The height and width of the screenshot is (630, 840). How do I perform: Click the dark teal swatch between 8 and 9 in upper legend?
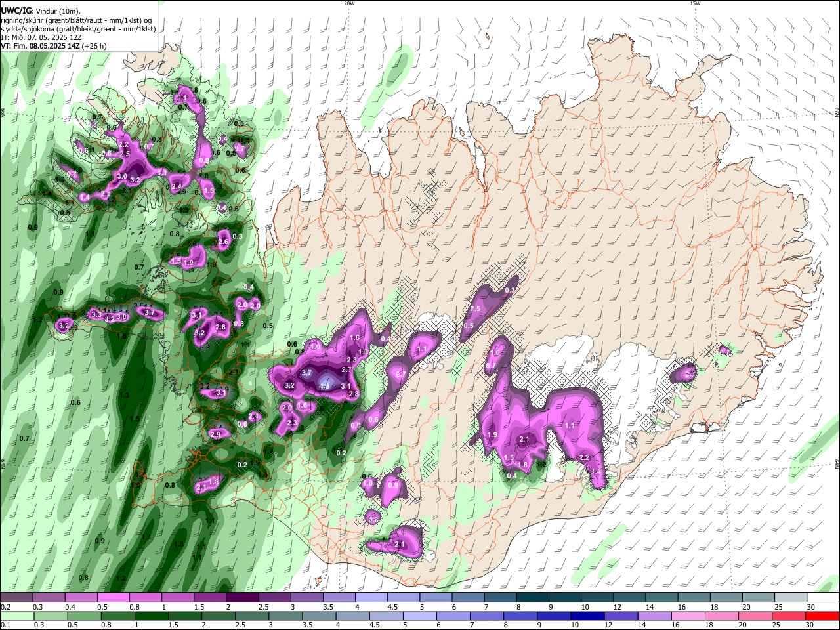[x=532, y=597]
